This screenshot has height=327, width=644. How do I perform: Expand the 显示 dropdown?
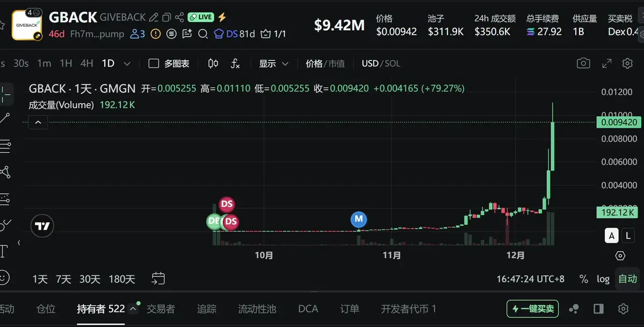tap(273, 64)
